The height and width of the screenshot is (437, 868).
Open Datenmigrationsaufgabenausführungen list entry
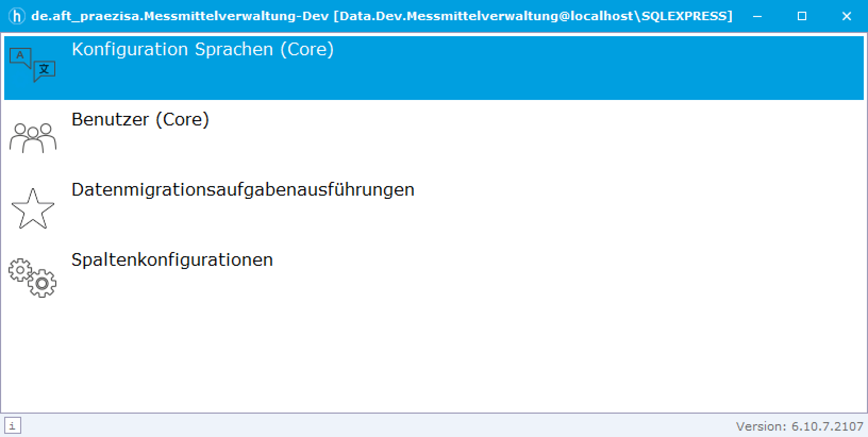tap(434, 208)
